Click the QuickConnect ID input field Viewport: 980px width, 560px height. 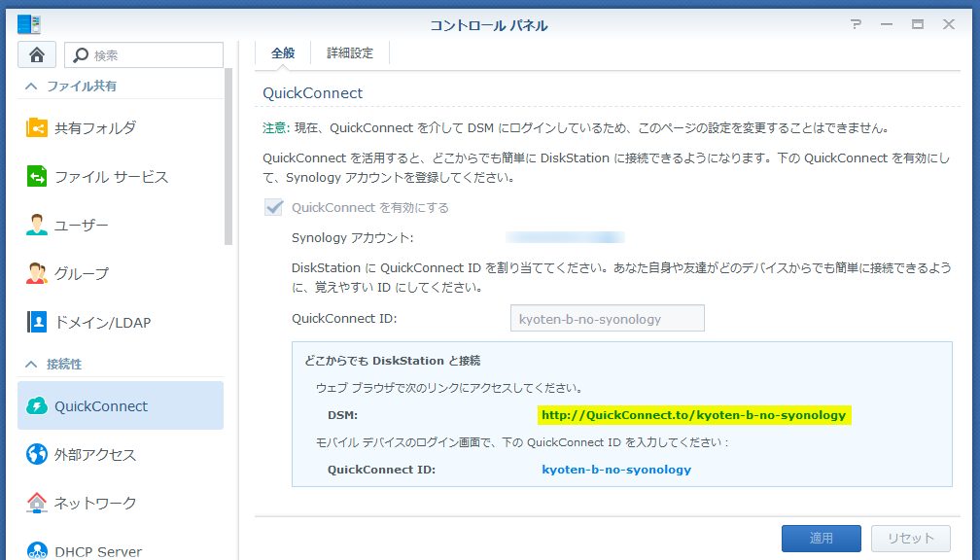(608, 318)
